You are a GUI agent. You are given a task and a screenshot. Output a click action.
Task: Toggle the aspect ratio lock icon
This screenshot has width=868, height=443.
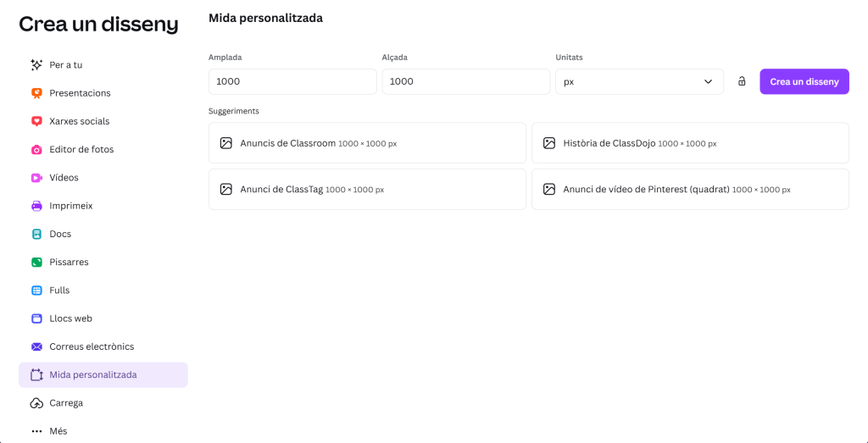pyautogui.click(x=742, y=81)
